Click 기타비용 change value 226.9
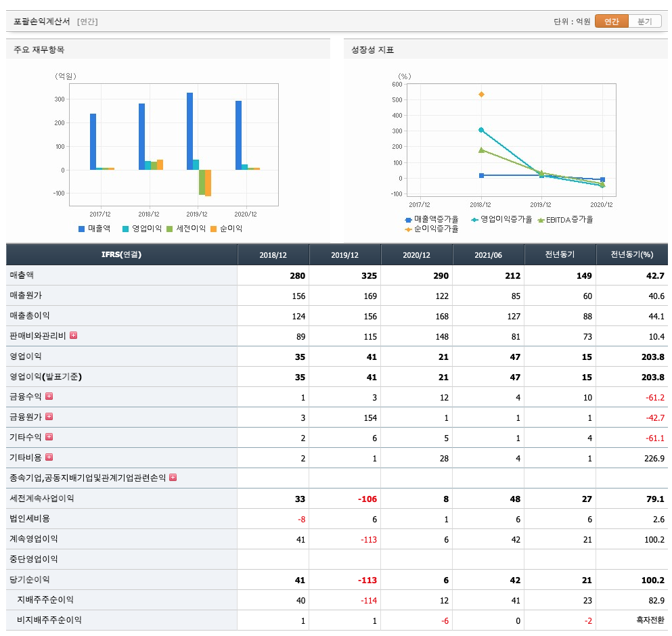Screen dimensions: 672x636 click(654, 458)
